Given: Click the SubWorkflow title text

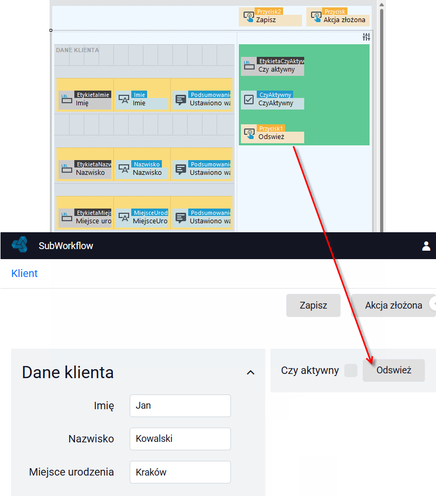Looking at the screenshot, I should [66, 246].
